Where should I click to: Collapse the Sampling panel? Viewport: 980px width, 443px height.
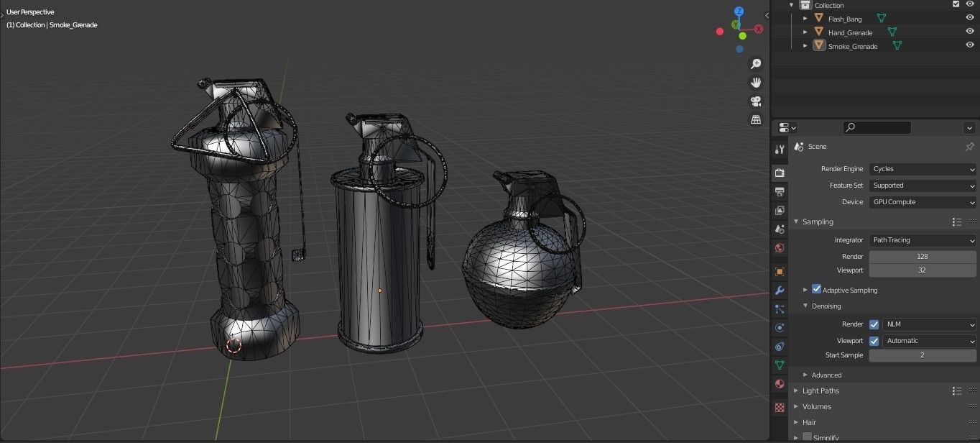(x=796, y=221)
